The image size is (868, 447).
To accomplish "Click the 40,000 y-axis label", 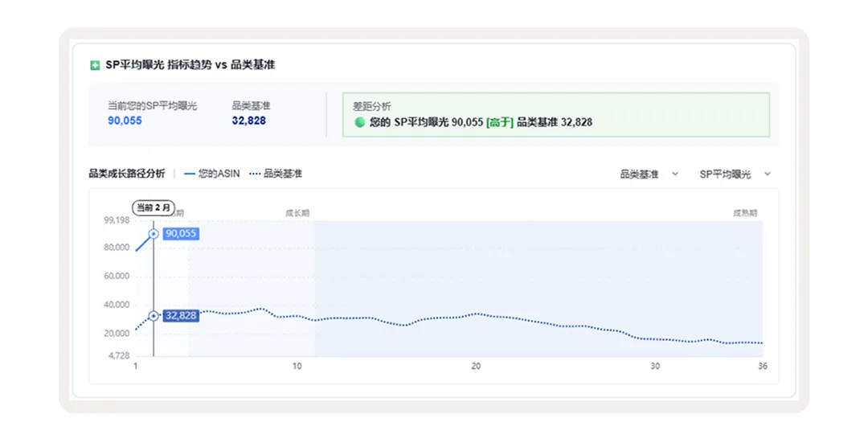I will coord(117,305).
